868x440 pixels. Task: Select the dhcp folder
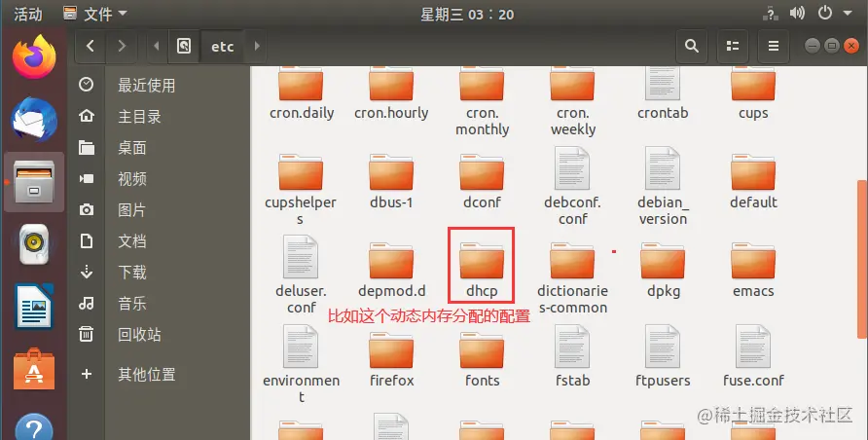click(482, 272)
